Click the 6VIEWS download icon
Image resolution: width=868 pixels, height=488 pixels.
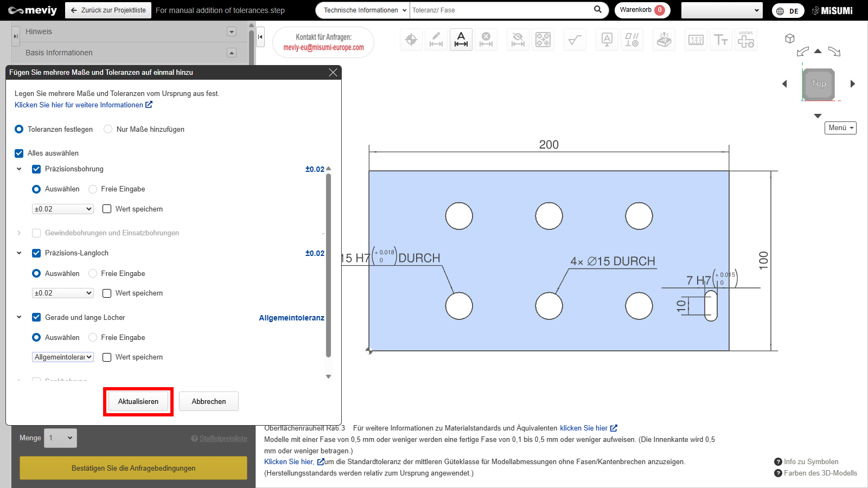tap(746, 40)
